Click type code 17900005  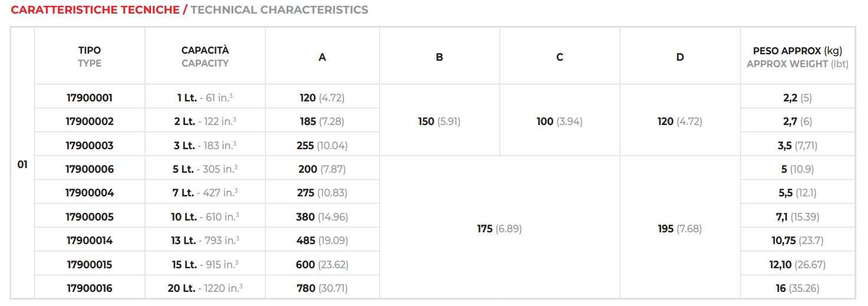(90, 217)
